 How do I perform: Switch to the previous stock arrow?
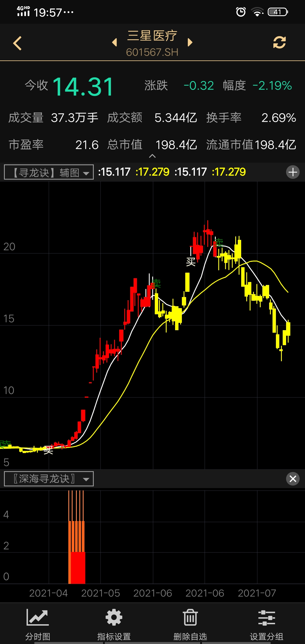pyautogui.click(x=114, y=42)
